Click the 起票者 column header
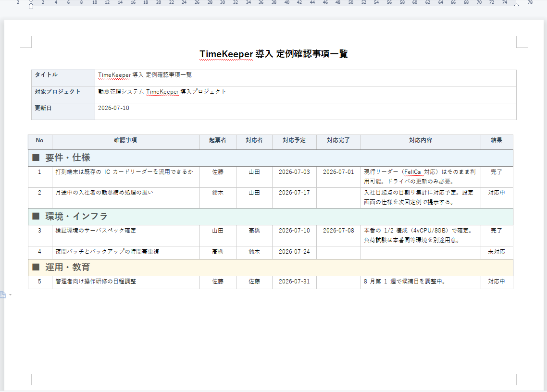This screenshot has height=392, width=547. pos(218,142)
